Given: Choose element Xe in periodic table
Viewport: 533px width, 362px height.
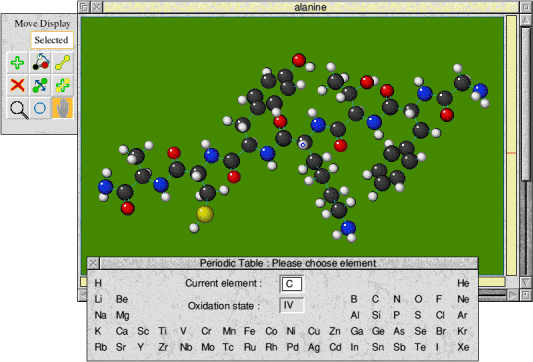Looking at the screenshot, I should coord(463,347).
